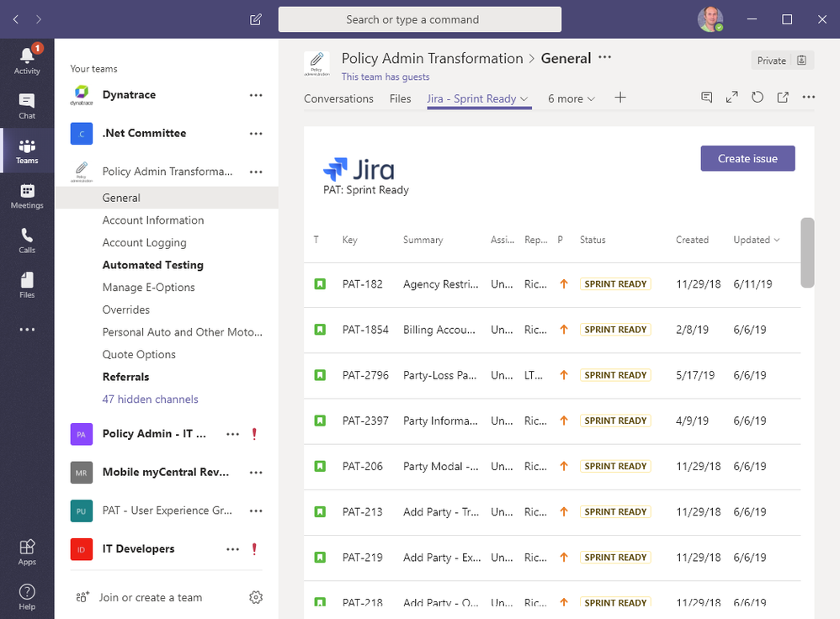This screenshot has width=840, height=619.
Task: Show the 47 hidden channels
Action: pos(150,399)
